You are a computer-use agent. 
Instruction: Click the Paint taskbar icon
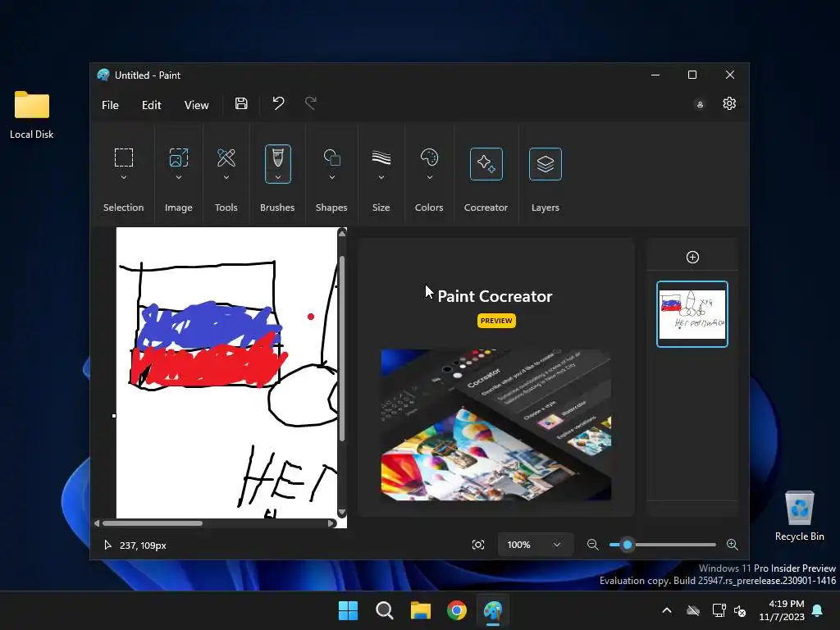click(x=493, y=610)
